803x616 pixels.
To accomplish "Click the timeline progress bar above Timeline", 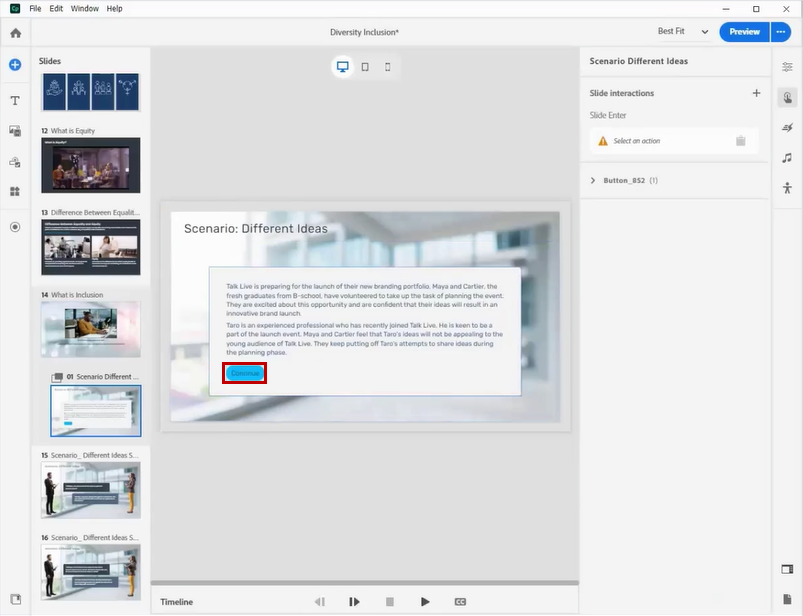I will coord(365,583).
